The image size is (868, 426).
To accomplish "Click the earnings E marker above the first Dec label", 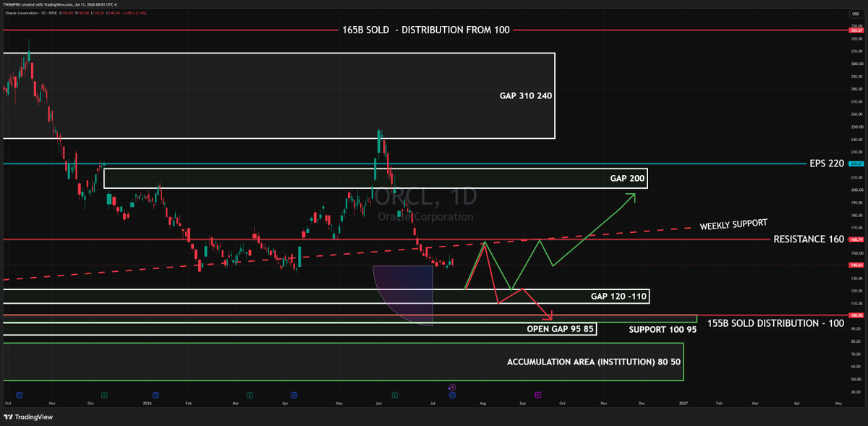I will (105, 394).
